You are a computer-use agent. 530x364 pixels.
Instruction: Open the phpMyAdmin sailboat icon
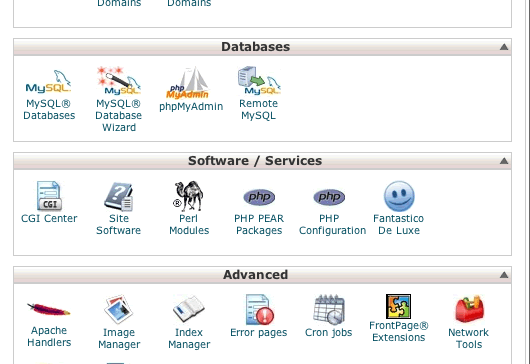188,83
